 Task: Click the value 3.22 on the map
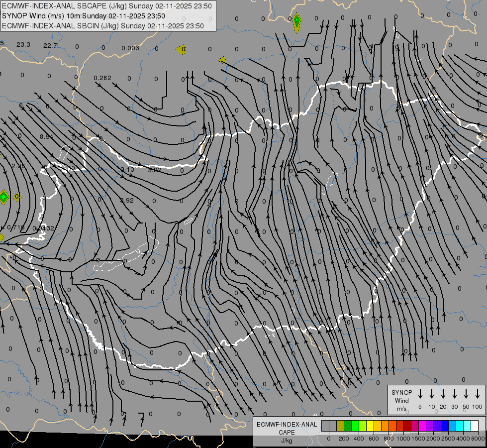155,170
